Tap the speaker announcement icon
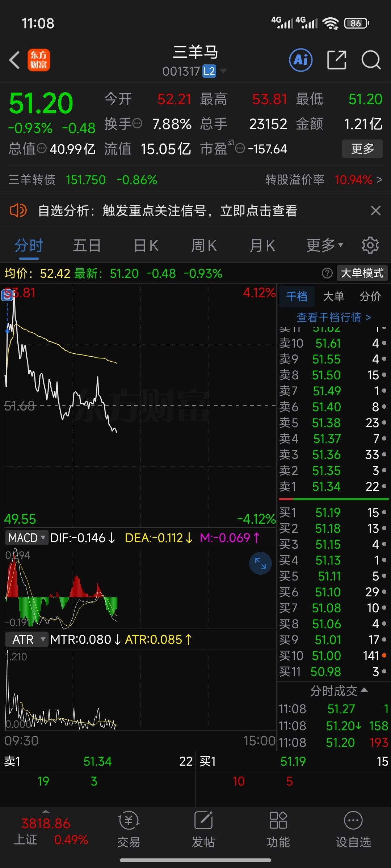Screen dimensions: 391x868 click(18, 210)
